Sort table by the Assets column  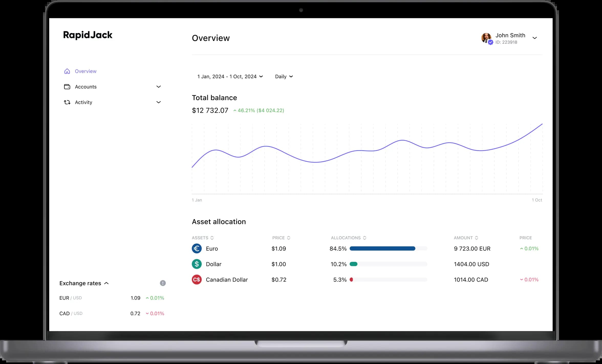click(x=203, y=238)
